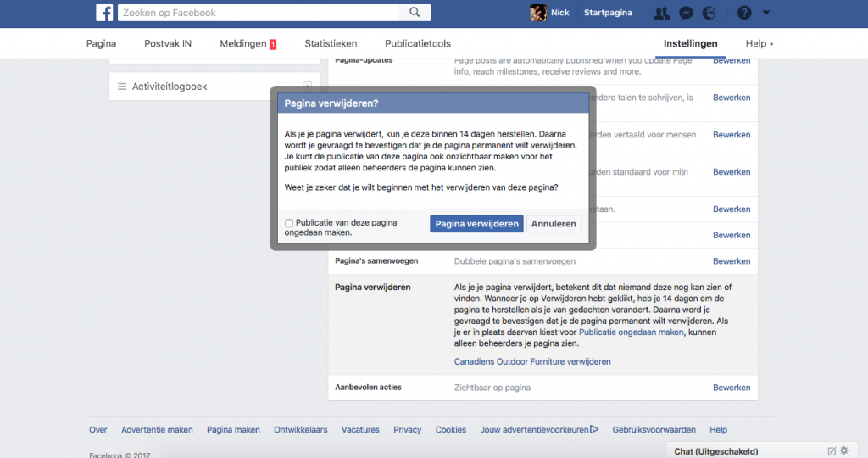The width and height of the screenshot is (868, 458).
Task: Open the Meldingen tab
Action: pos(248,44)
